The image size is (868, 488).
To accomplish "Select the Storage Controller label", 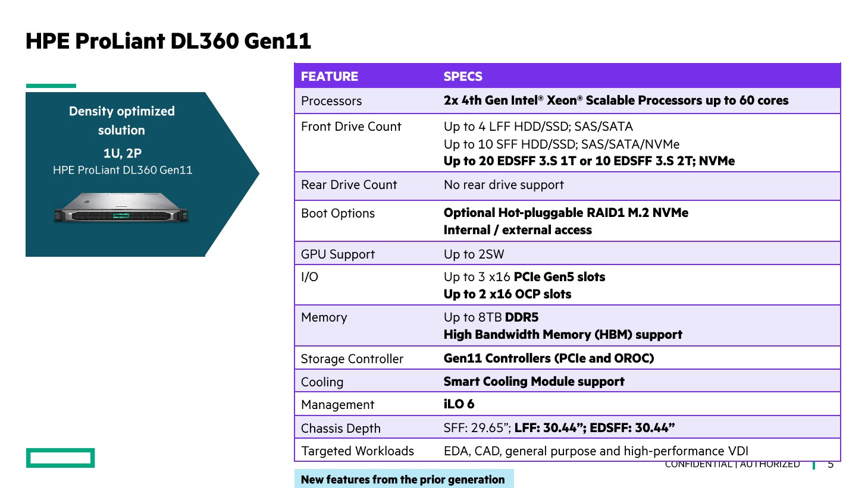I will click(x=352, y=359).
